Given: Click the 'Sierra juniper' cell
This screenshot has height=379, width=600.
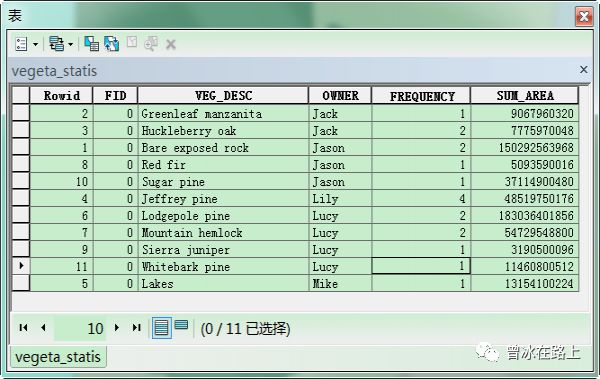Looking at the screenshot, I should coord(223,250).
